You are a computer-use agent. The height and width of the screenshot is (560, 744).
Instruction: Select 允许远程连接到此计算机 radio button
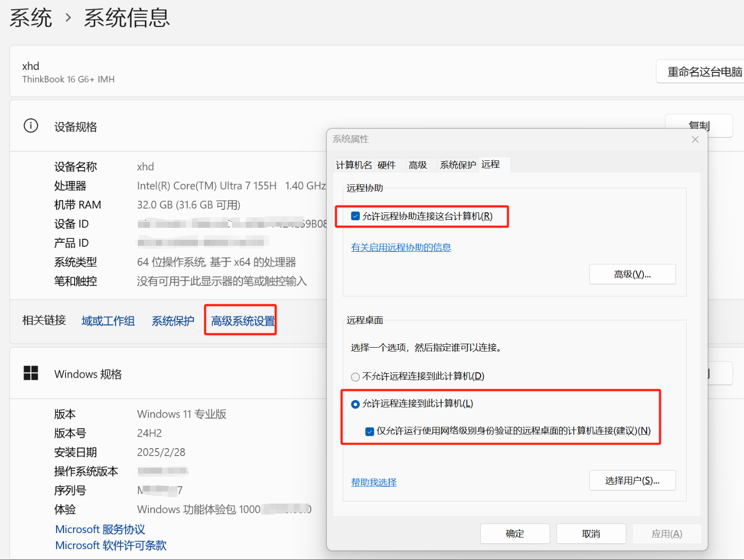[355, 404]
